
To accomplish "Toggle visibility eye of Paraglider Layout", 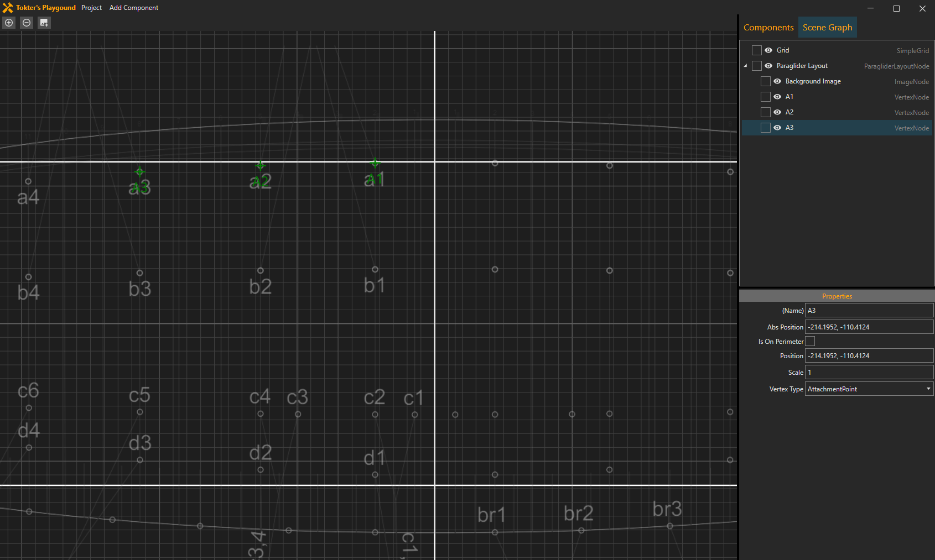I will coord(768,66).
